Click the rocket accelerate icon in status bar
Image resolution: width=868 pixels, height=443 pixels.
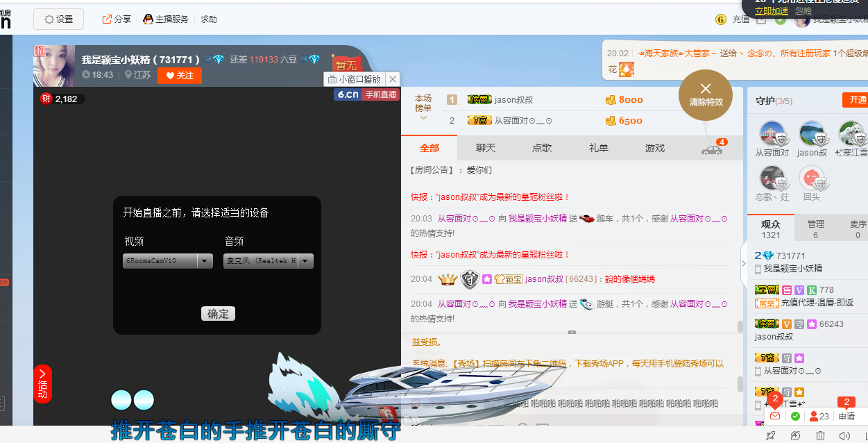(770, 435)
